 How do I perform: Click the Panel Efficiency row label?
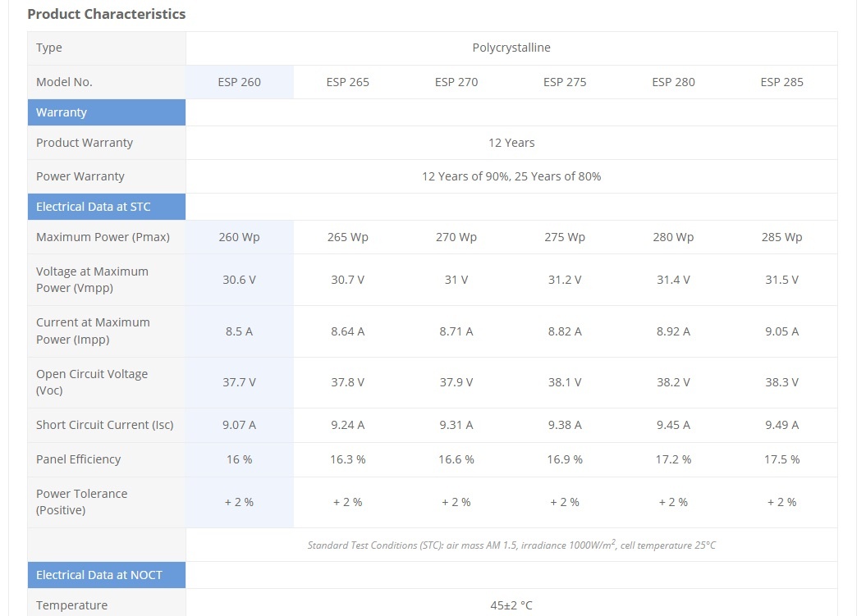click(x=78, y=459)
